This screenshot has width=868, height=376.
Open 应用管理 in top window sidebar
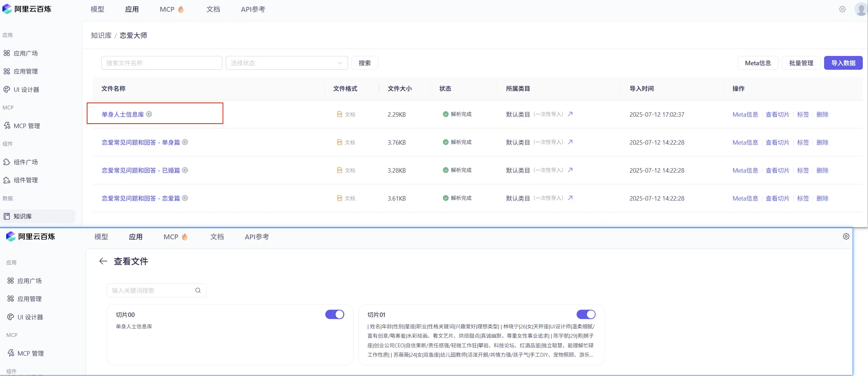[x=21, y=71]
